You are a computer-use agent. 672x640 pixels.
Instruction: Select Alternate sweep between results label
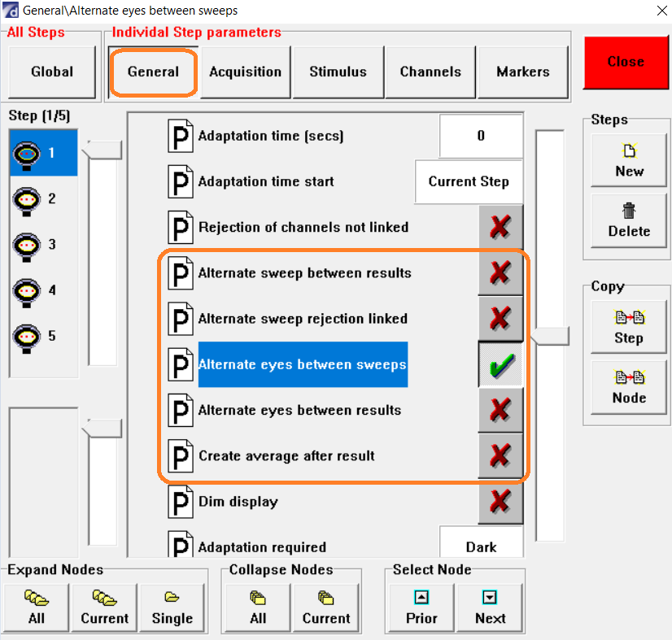click(305, 273)
